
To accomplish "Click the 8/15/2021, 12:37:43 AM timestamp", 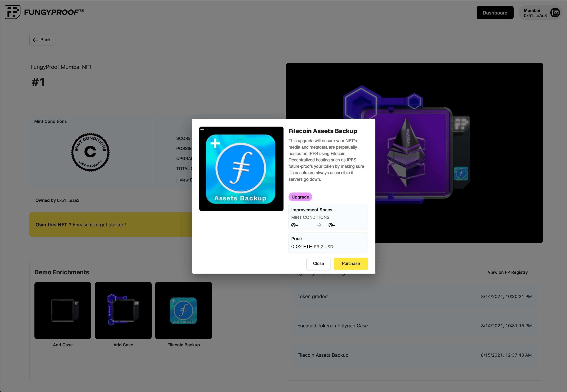I will click(x=506, y=355).
